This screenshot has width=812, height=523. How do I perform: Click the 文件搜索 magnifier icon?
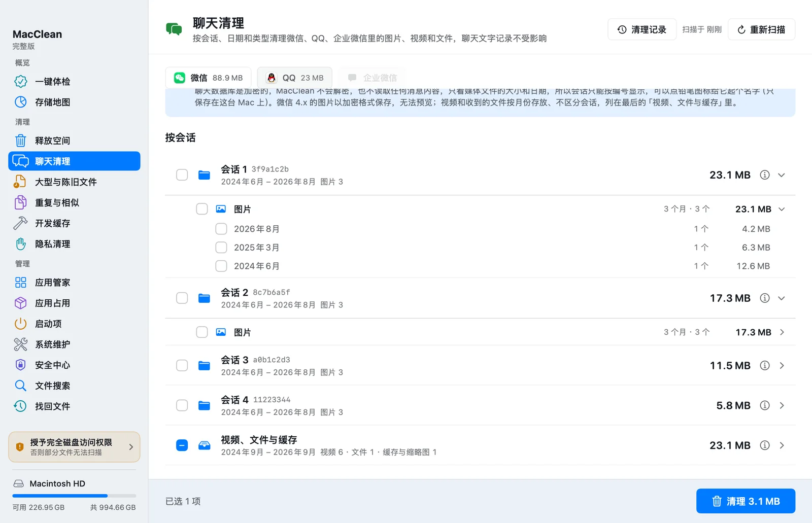coord(21,386)
